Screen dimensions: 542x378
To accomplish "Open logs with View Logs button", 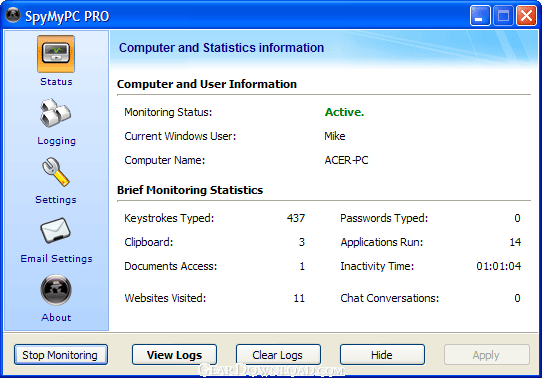I will pyautogui.click(x=174, y=355).
